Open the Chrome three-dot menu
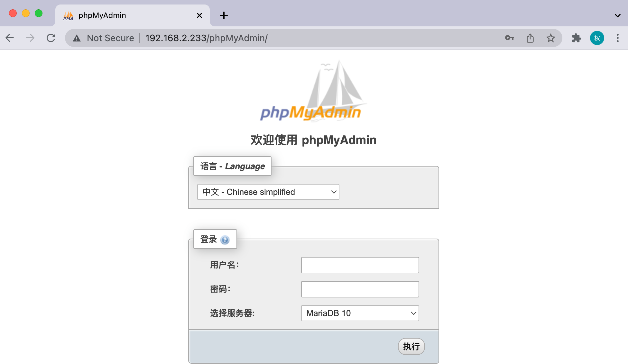 coord(617,38)
